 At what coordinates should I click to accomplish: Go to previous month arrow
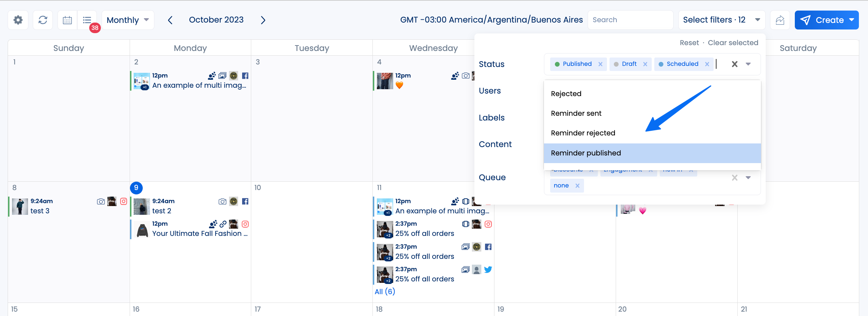point(170,20)
